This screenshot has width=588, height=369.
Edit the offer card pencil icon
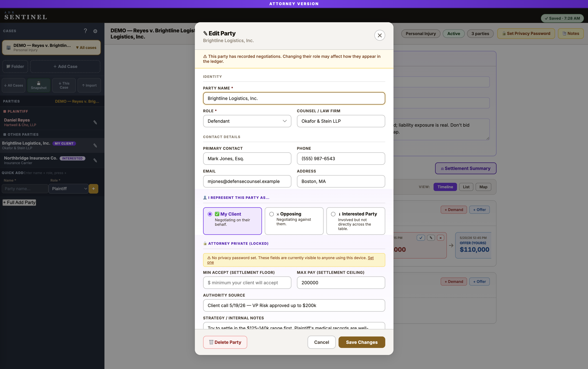point(431,238)
